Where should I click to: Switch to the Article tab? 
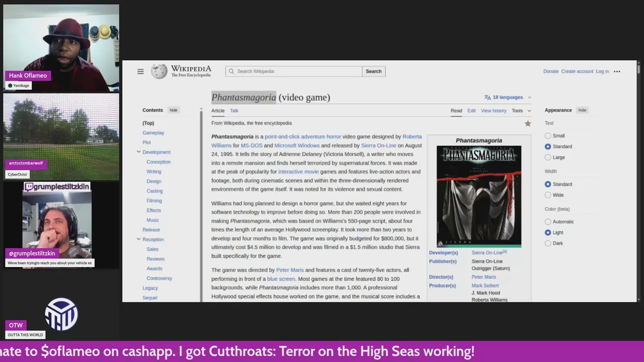(x=218, y=111)
